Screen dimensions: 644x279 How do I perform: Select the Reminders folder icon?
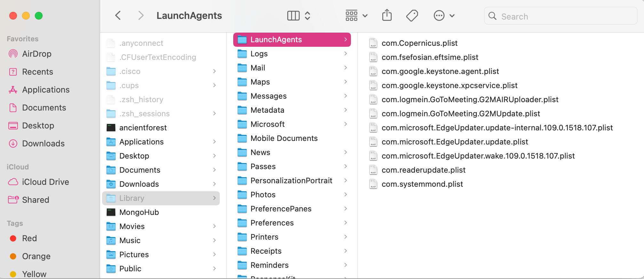tap(242, 265)
